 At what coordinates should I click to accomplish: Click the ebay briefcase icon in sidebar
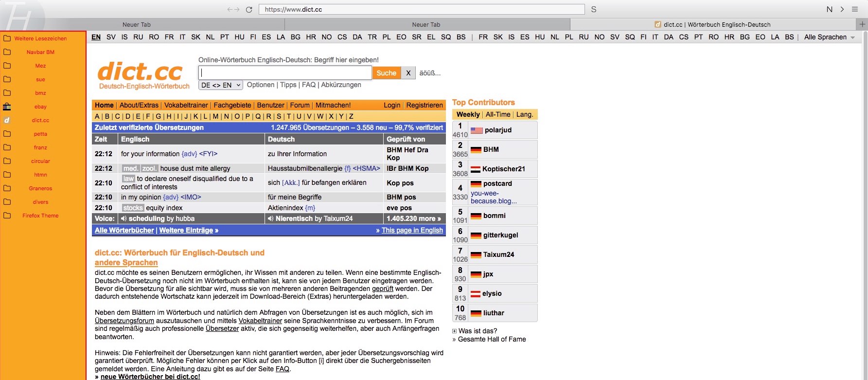pyautogui.click(x=7, y=107)
